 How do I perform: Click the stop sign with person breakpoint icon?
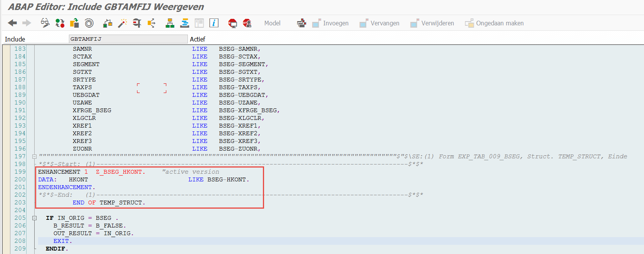(x=247, y=23)
